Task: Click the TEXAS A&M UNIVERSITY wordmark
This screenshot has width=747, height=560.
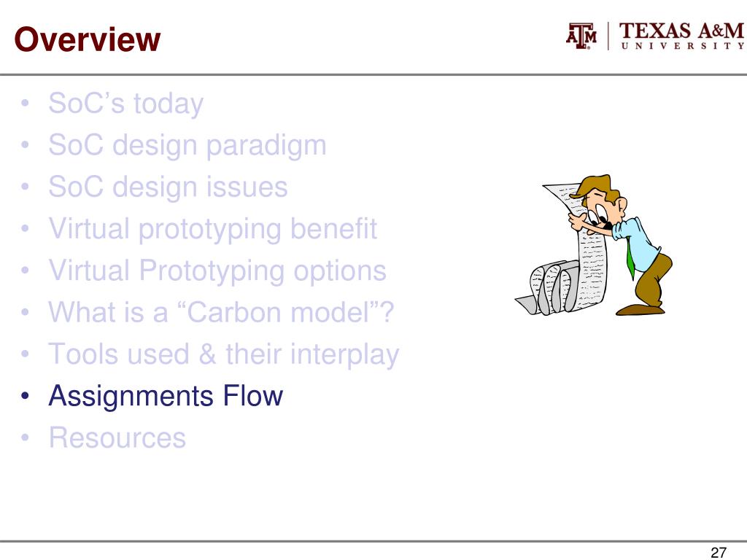Action: tap(682, 36)
